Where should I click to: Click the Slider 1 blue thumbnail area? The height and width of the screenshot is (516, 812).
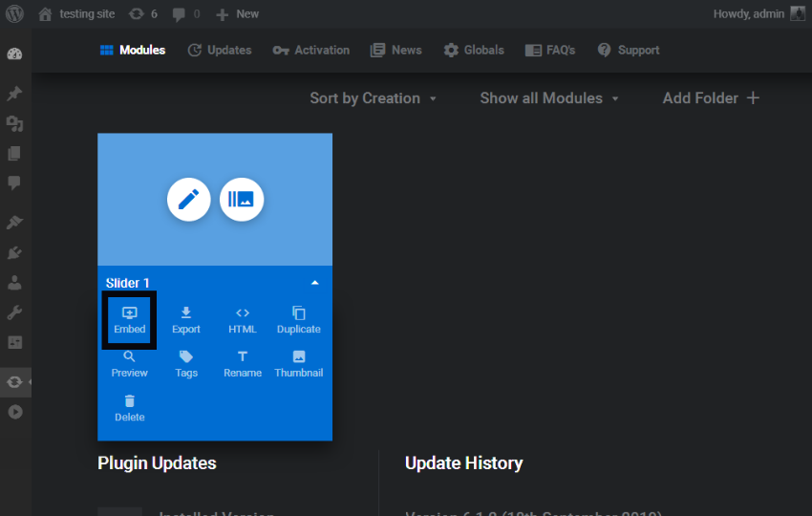(215, 200)
